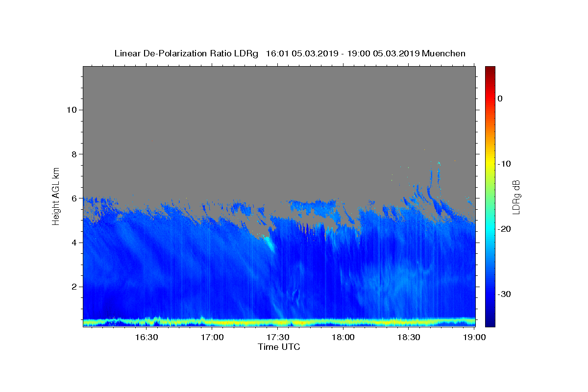Click the 18:00 time tick label
Screen dimensions: 588x392
[343, 337]
